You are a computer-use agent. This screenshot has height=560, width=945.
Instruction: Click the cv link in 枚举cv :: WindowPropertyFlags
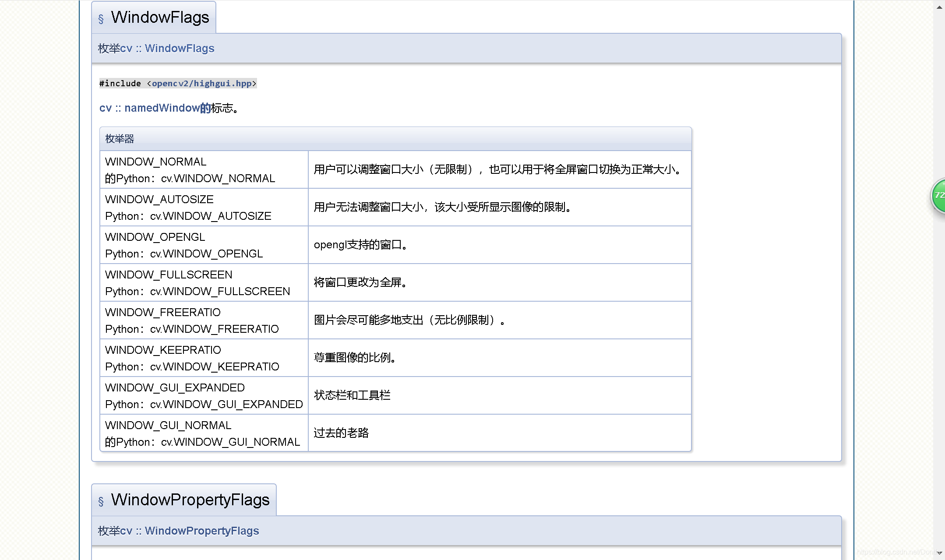coord(127,531)
